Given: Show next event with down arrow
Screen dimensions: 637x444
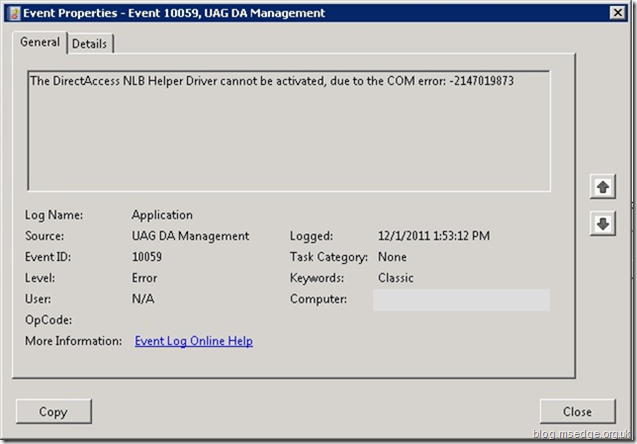Looking at the screenshot, I should (602, 223).
